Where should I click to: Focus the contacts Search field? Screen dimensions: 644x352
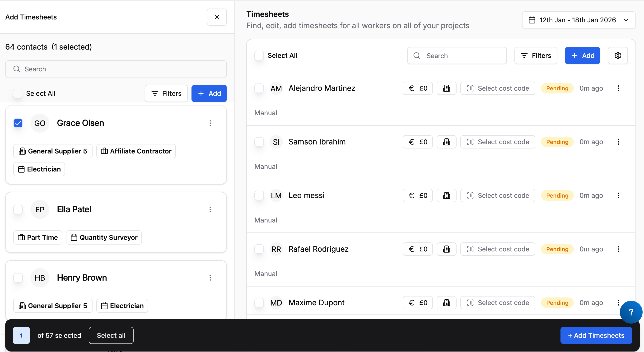tap(116, 69)
